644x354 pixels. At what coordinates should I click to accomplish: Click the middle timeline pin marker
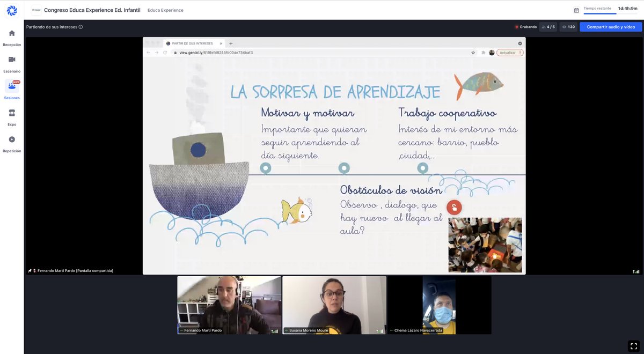[x=344, y=168]
